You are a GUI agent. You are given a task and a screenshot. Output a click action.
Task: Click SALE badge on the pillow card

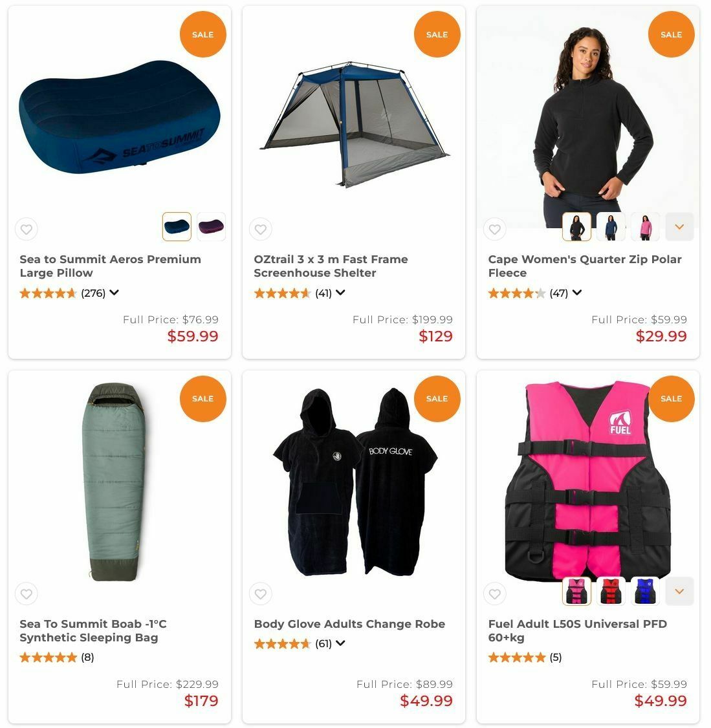(x=203, y=34)
